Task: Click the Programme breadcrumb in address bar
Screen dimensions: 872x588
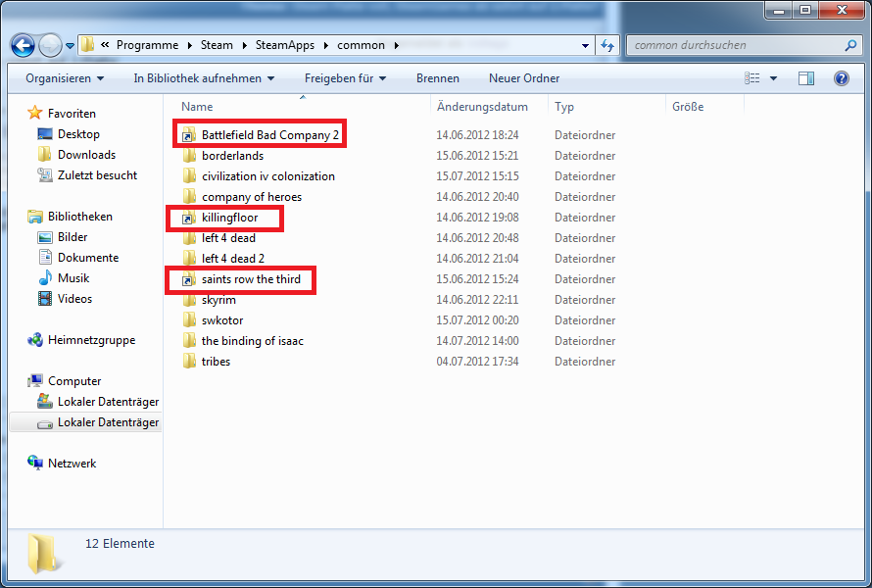Action: point(147,45)
